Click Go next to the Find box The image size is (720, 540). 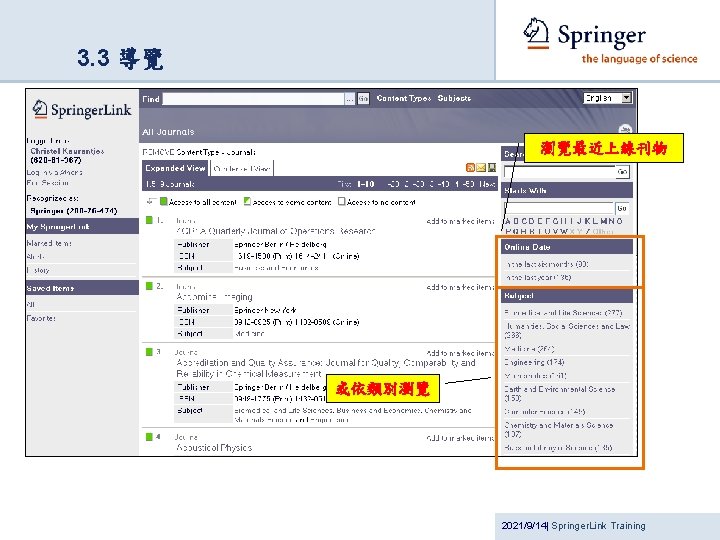tap(363, 99)
